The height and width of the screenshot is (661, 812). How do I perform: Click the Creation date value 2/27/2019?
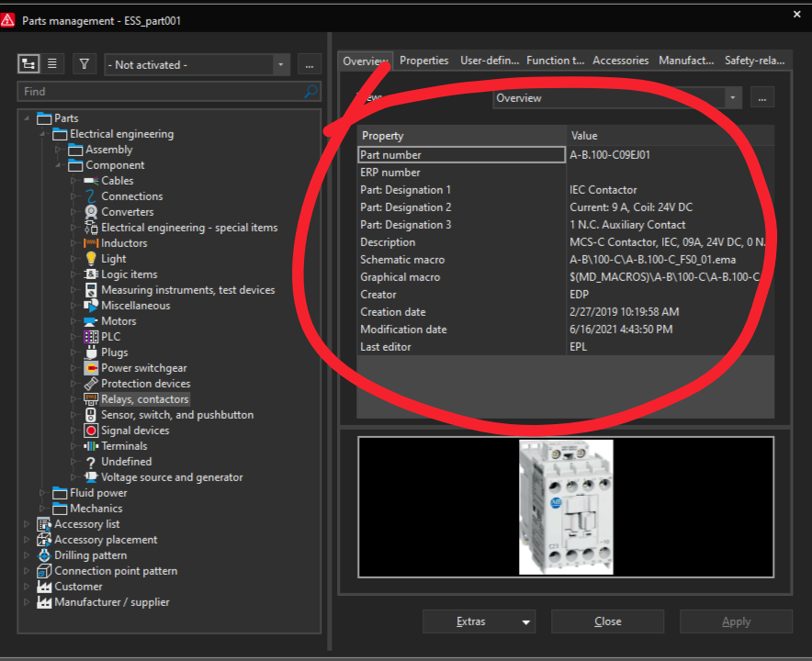[624, 312]
